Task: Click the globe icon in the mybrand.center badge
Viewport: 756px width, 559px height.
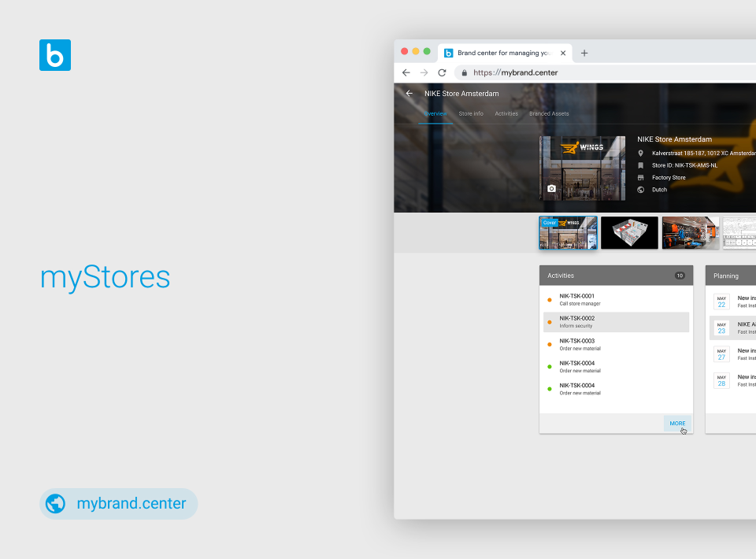Action: click(x=55, y=503)
